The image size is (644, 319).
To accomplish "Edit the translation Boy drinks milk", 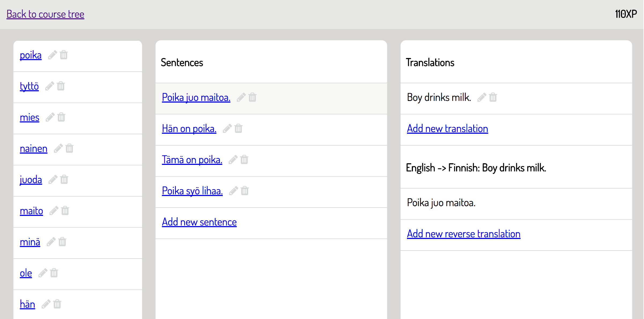I will (x=482, y=97).
